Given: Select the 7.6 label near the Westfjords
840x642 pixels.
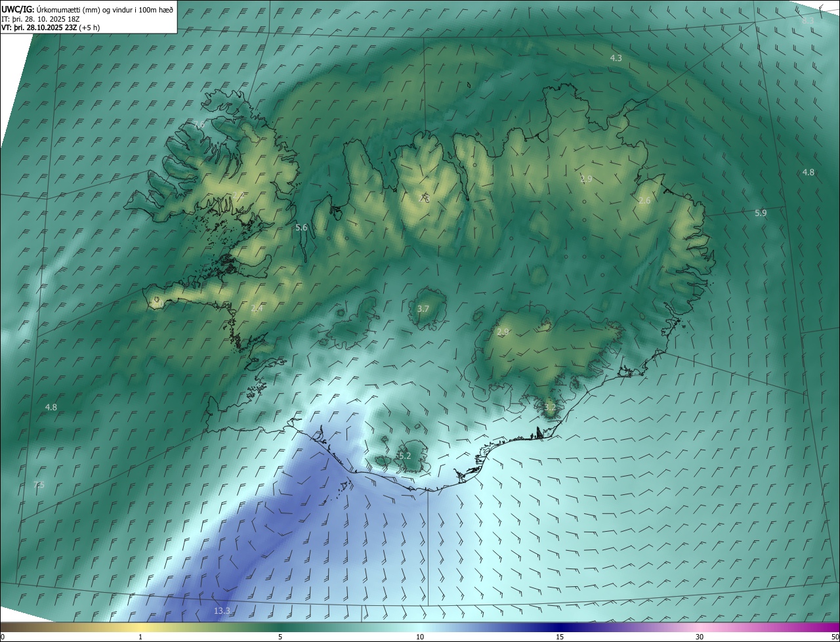Looking at the screenshot, I should click(199, 124).
